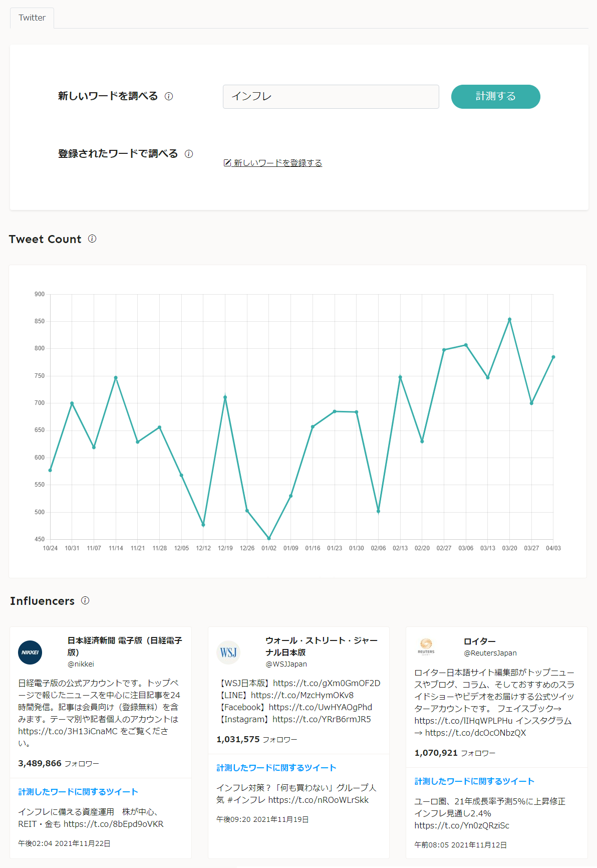597x868 pixels.
Task: Open Reuters link https://t.co/dcOcONbzQX
Action: point(475,733)
